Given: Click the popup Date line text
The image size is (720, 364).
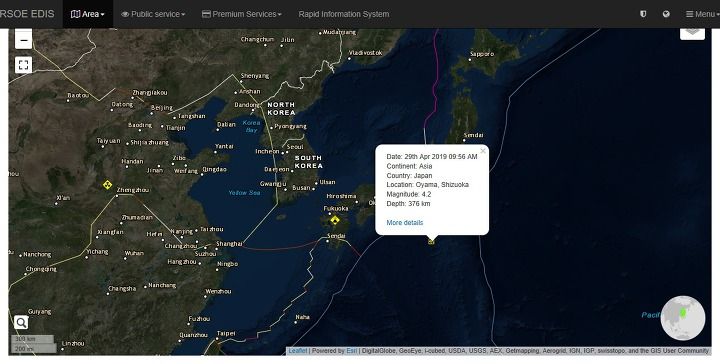Looking at the screenshot, I should click(432, 157).
